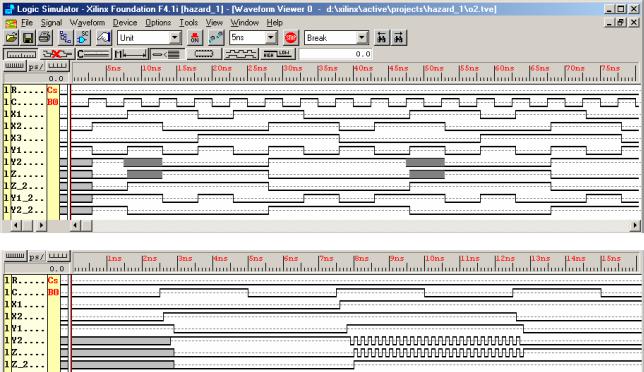Select signal X3 in upper waveform pane
644x372 pixels.
[27, 138]
